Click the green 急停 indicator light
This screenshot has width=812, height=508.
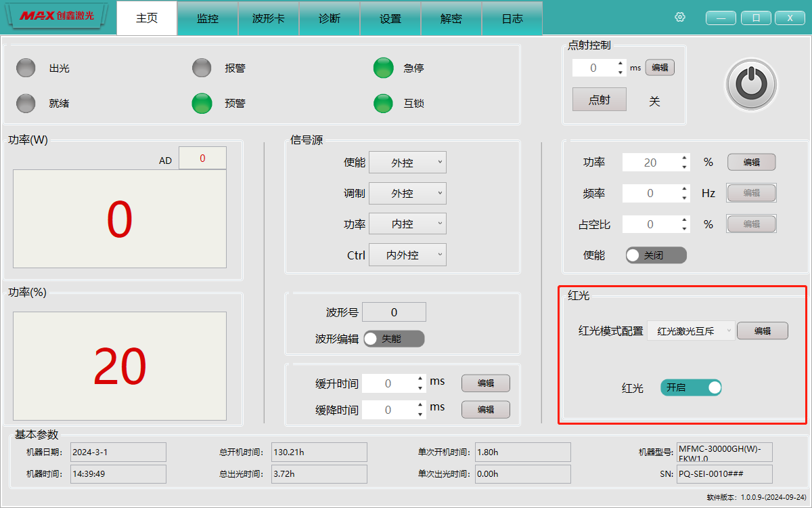tap(383, 68)
